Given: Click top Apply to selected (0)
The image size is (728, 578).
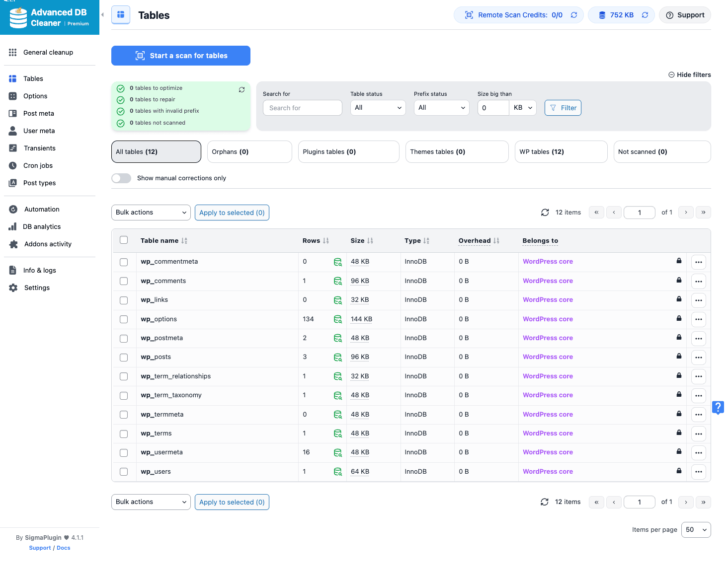Looking at the screenshot, I should pyautogui.click(x=232, y=213).
